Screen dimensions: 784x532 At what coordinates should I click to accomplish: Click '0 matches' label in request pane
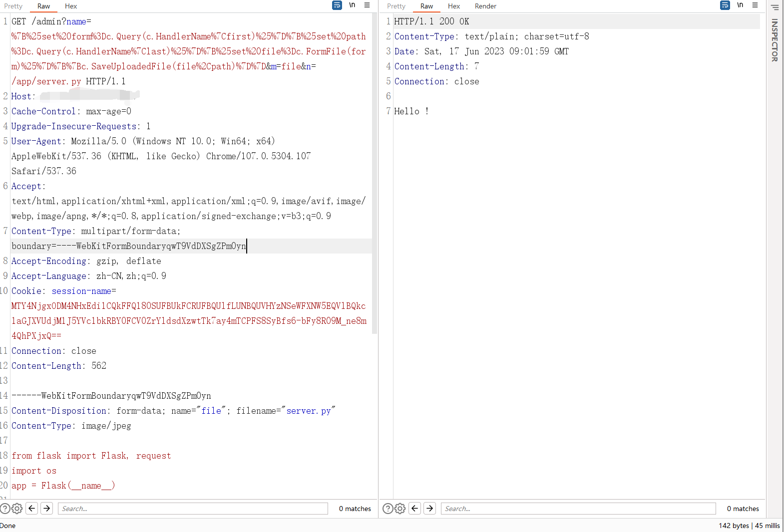[355, 509]
